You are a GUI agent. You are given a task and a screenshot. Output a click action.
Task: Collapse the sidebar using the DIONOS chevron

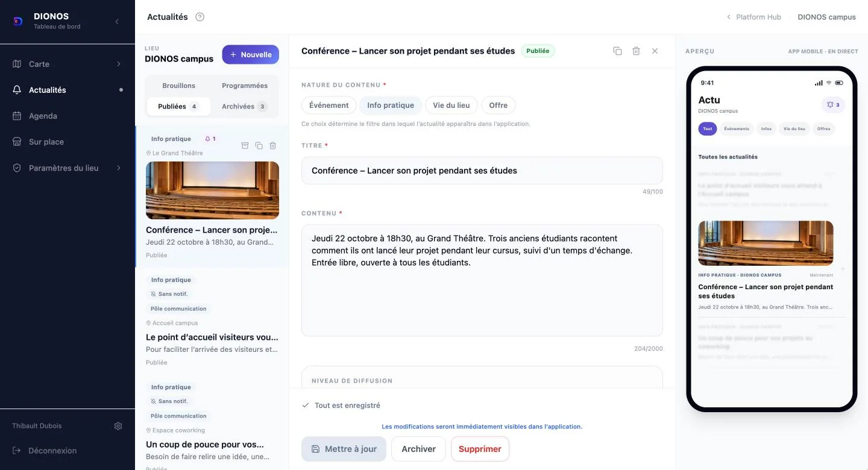(117, 21)
